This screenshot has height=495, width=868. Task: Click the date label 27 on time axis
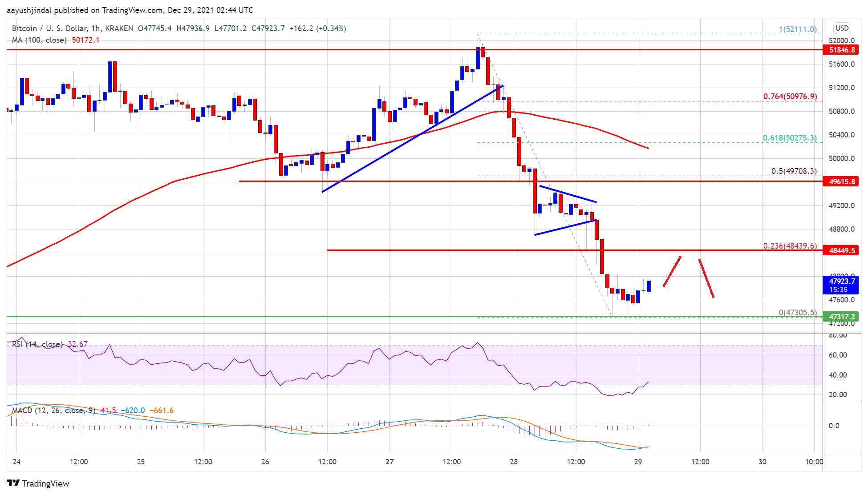(389, 462)
